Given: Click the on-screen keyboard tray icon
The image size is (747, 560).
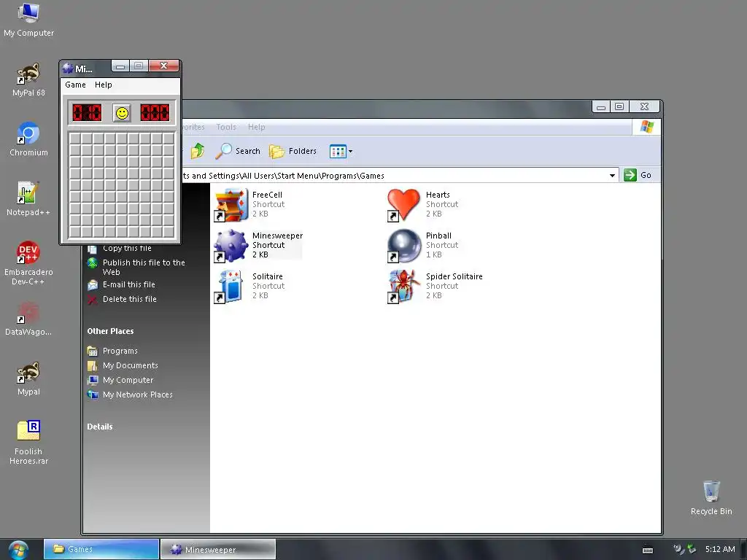Looking at the screenshot, I should click(x=648, y=550).
